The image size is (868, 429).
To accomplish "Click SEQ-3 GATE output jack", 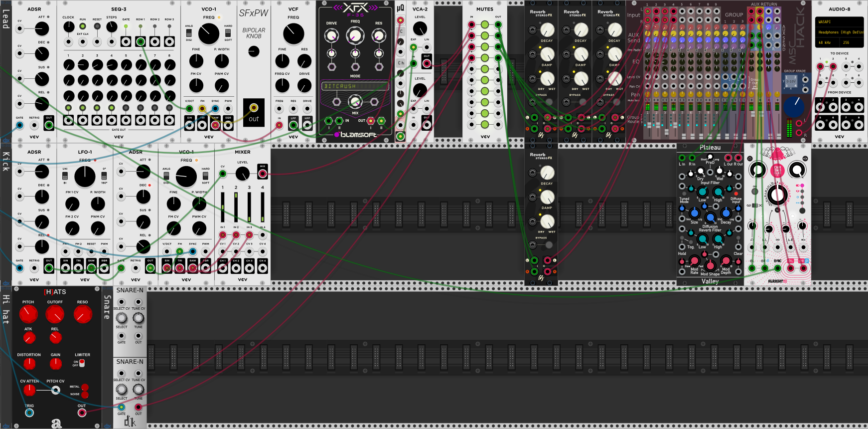I will click(x=126, y=41).
